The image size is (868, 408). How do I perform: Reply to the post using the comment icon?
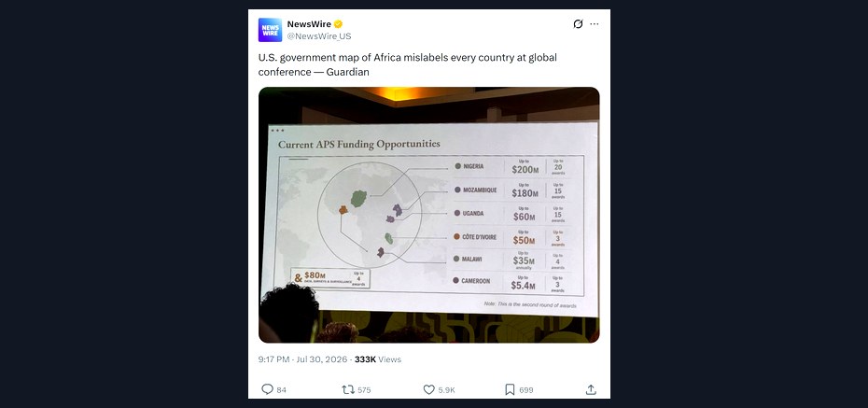pos(267,389)
